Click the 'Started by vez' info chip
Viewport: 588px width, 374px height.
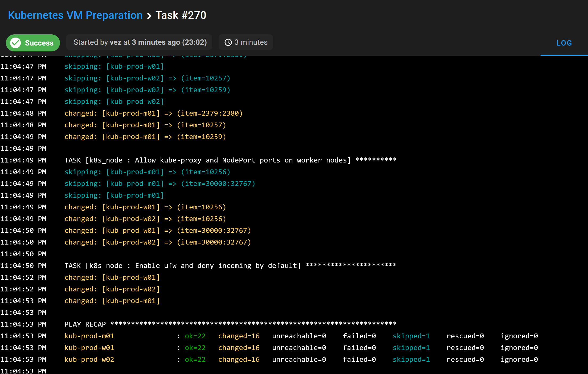(139, 42)
